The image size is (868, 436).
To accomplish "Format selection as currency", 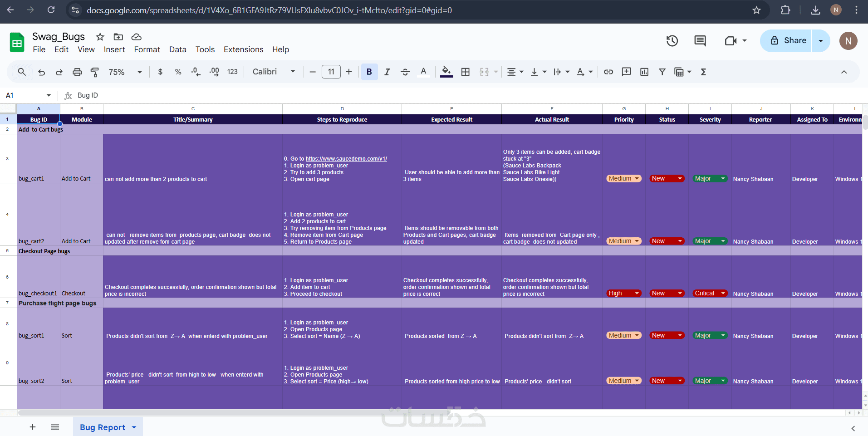I will coord(160,72).
